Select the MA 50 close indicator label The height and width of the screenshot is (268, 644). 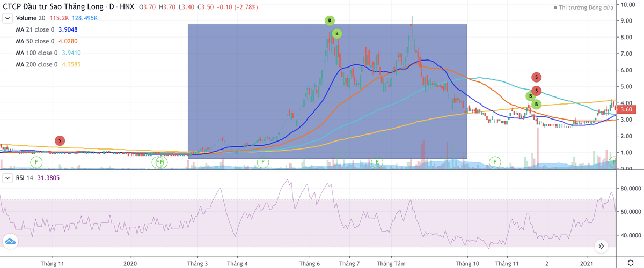(x=35, y=41)
